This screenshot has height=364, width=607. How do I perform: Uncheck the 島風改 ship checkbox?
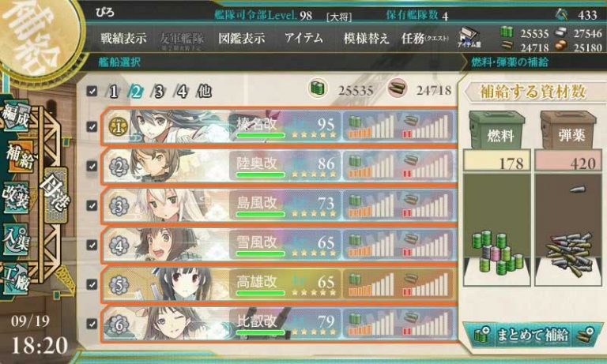pyautogui.click(x=92, y=205)
